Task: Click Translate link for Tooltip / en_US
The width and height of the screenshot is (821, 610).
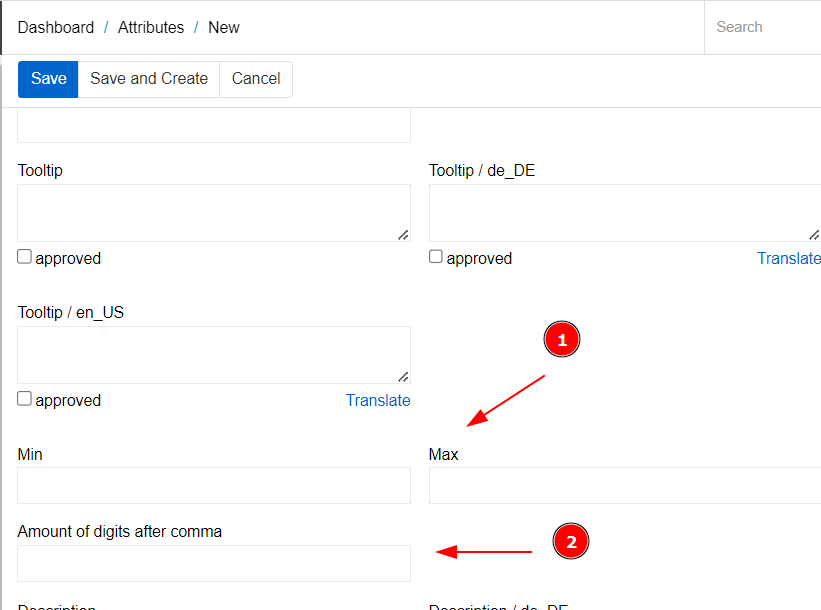Action: click(x=378, y=400)
